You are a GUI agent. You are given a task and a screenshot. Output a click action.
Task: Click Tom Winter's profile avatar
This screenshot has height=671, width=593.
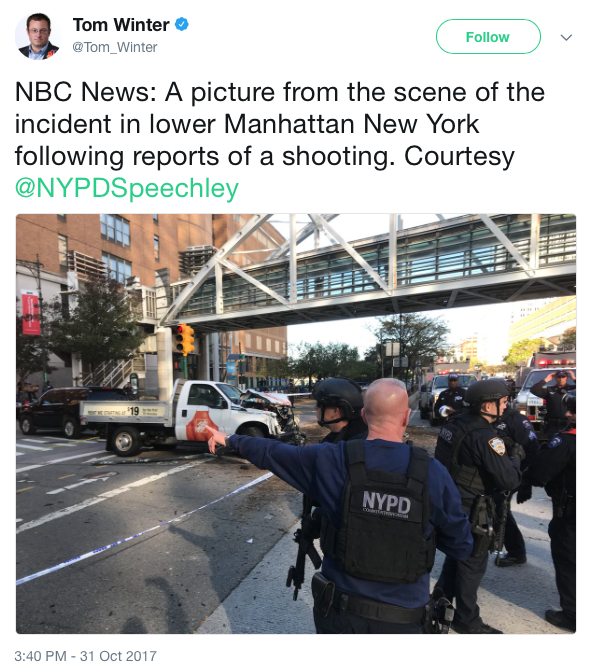coord(37,36)
